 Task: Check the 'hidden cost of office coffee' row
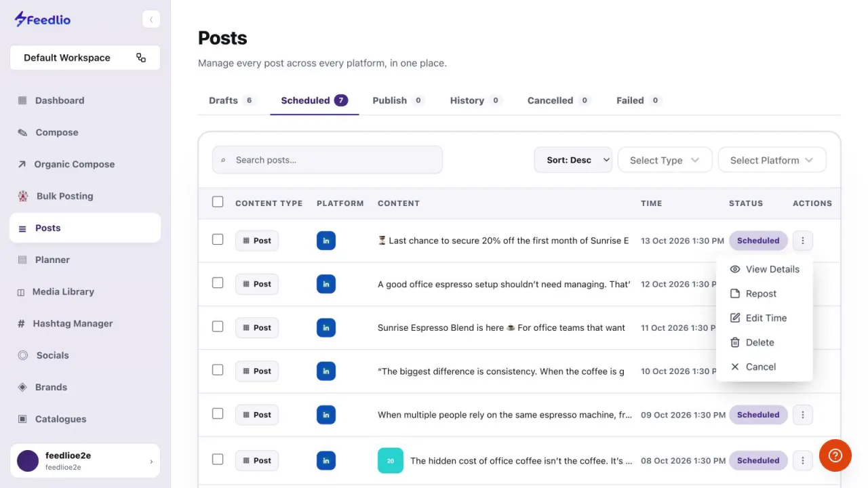(x=218, y=459)
